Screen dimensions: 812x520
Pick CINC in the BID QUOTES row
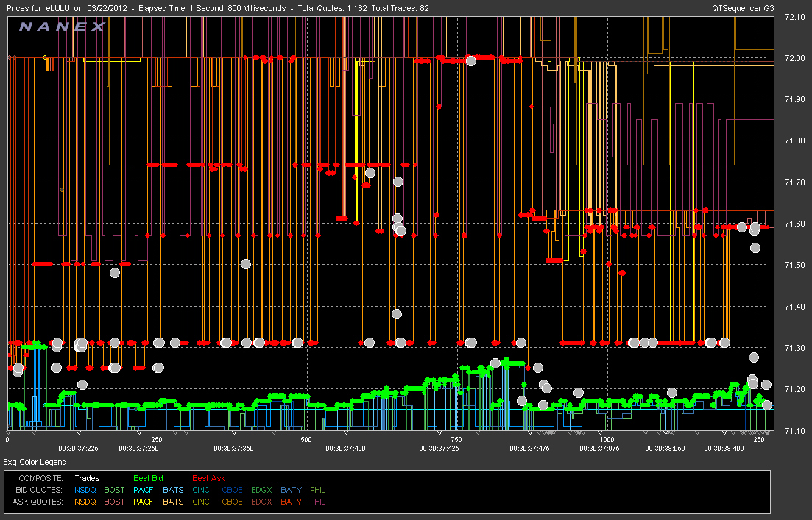click(x=201, y=490)
